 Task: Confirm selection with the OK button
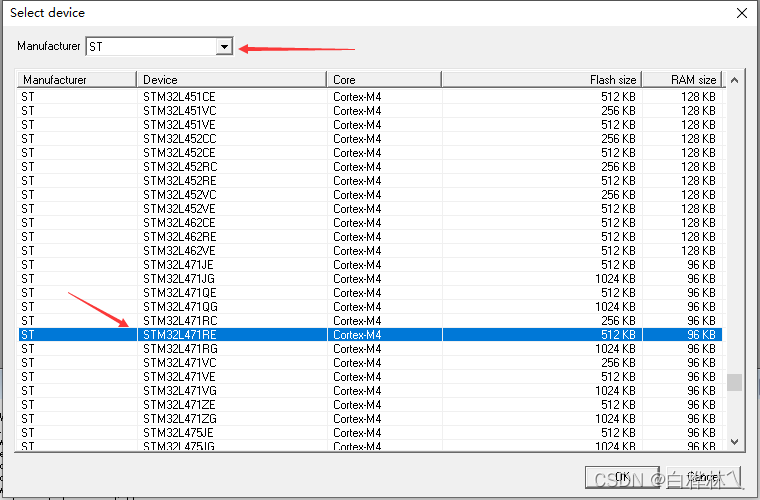click(622, 477)
